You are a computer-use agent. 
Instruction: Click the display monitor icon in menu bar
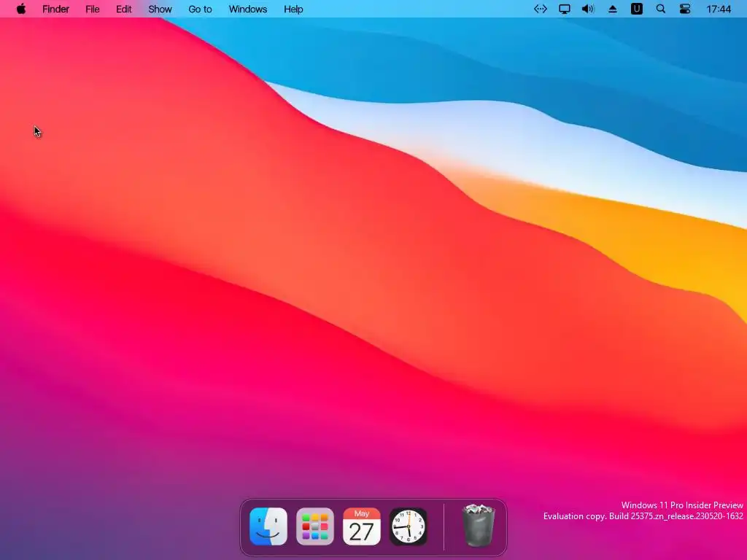click(565, 9)
